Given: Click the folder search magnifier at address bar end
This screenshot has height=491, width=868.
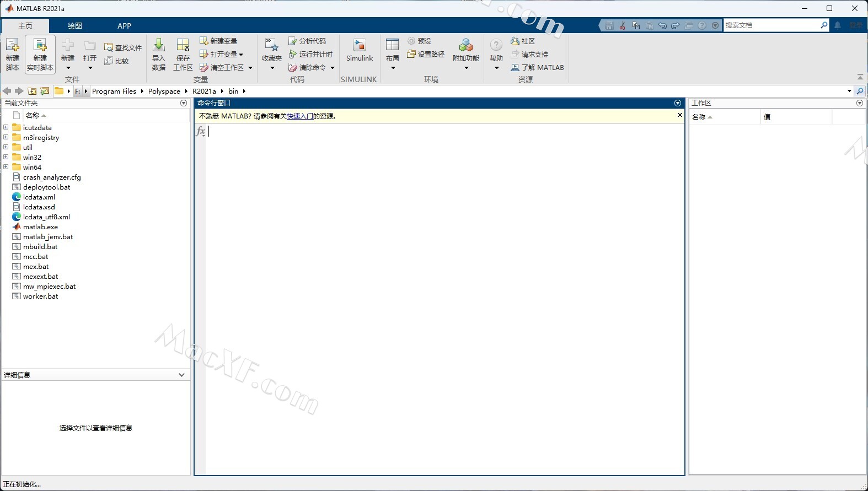Looking at the screenshot, I should point(860,91).
